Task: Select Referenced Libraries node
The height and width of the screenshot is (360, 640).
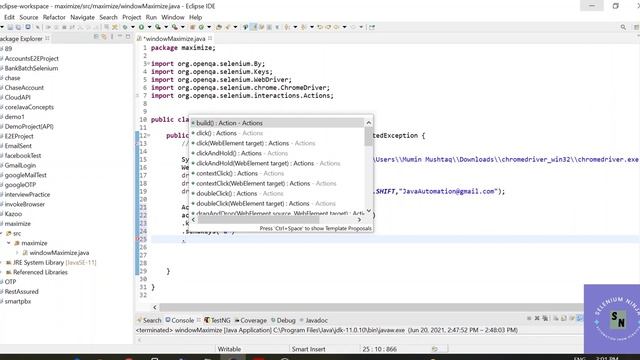Action: [x=37, y=272]
